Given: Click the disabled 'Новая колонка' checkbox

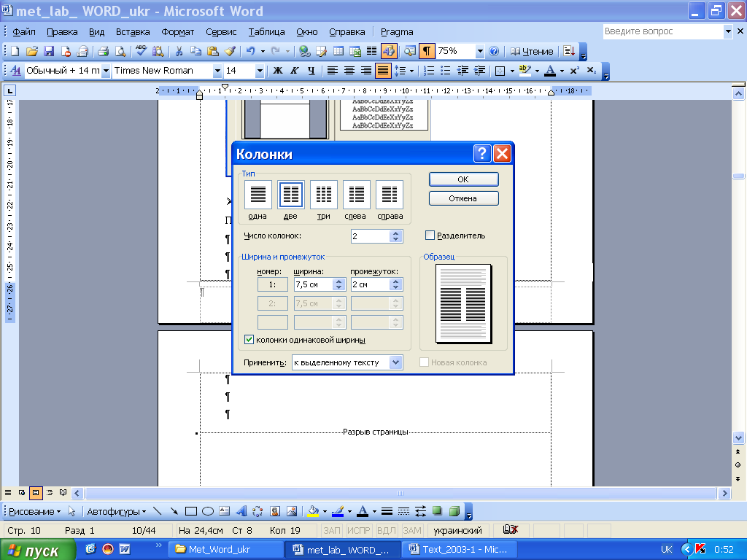Looking at the screenshot, I should coord(424,362).
